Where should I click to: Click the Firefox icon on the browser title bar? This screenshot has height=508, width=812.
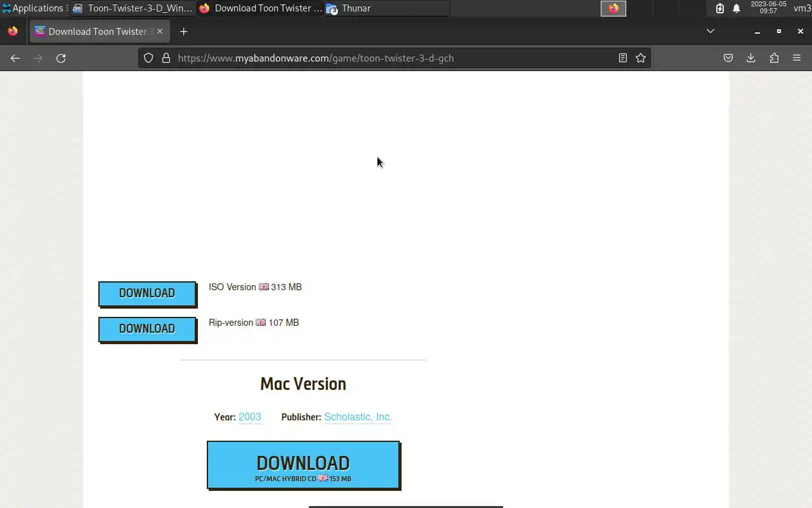coord(13,31)
